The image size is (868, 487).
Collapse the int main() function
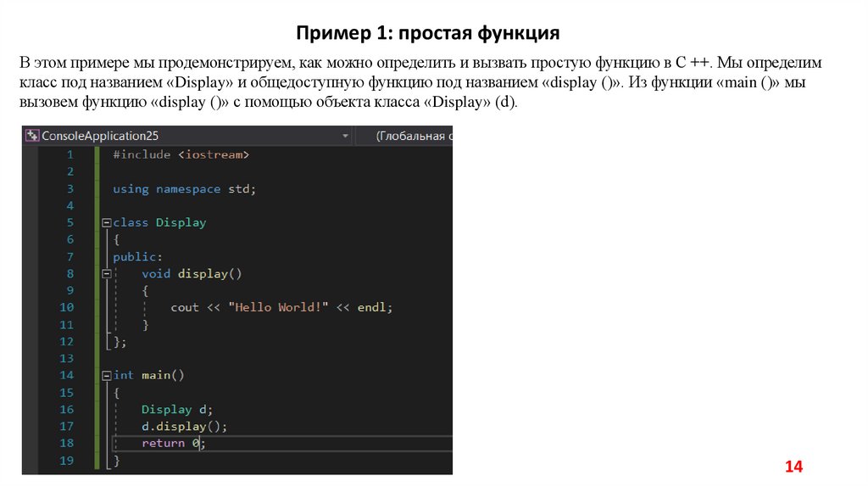tap(106, 376)
